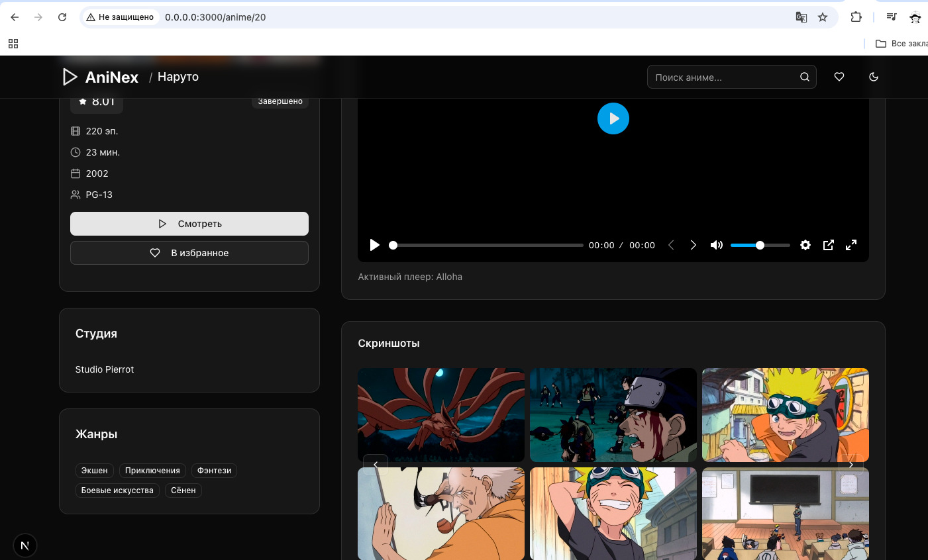Open the classroom scene screenshot
Image resolution: width=928 pixels, height=560 pixels.
(786, 514)
